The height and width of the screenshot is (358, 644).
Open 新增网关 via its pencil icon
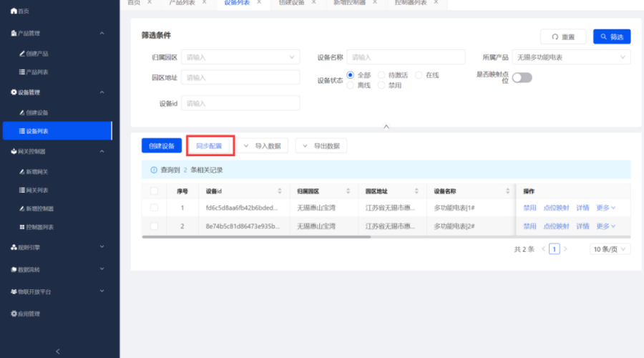pyautogui.click(x=22, y=171)
